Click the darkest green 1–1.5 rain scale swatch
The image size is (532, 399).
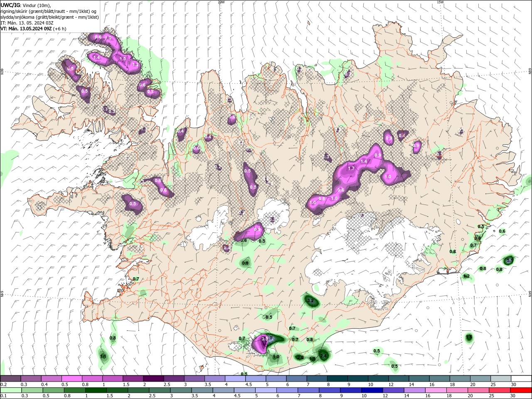(x=96, y=390)
